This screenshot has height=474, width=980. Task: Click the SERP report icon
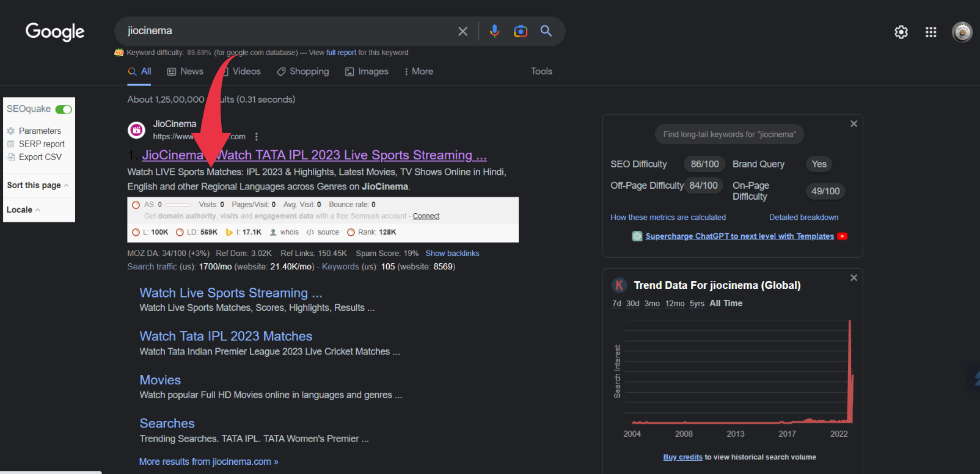click(x=10, y=144)
